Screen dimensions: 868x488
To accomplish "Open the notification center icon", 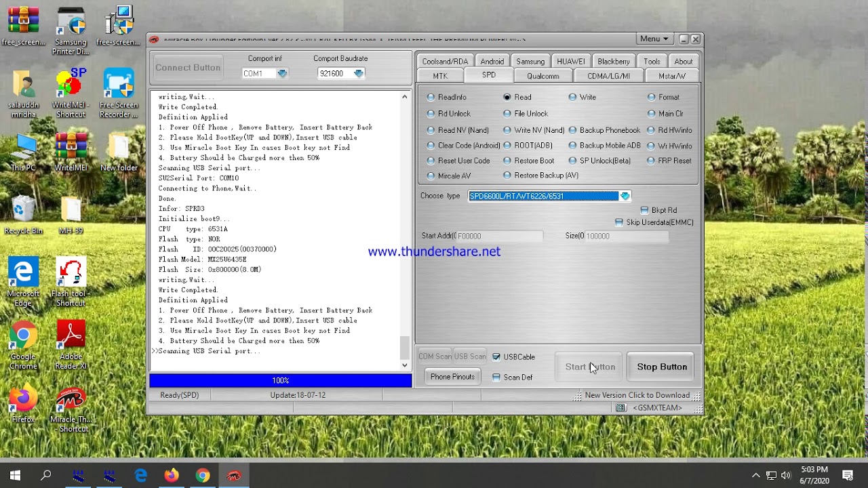I will pos(848,475).
